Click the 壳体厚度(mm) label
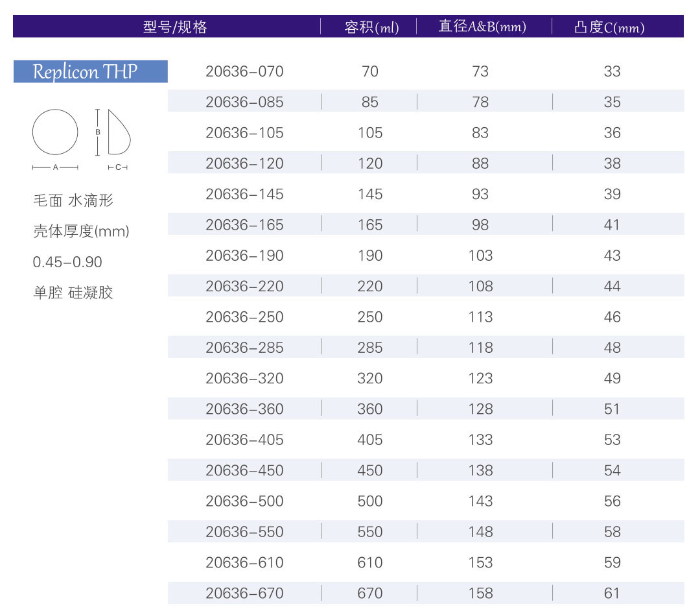 (x=81, y=232)
